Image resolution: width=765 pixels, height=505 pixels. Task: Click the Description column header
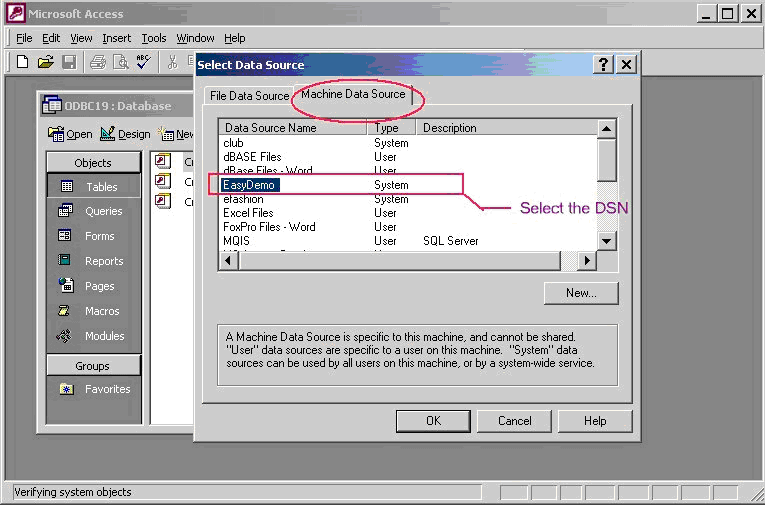click(506, 128)
